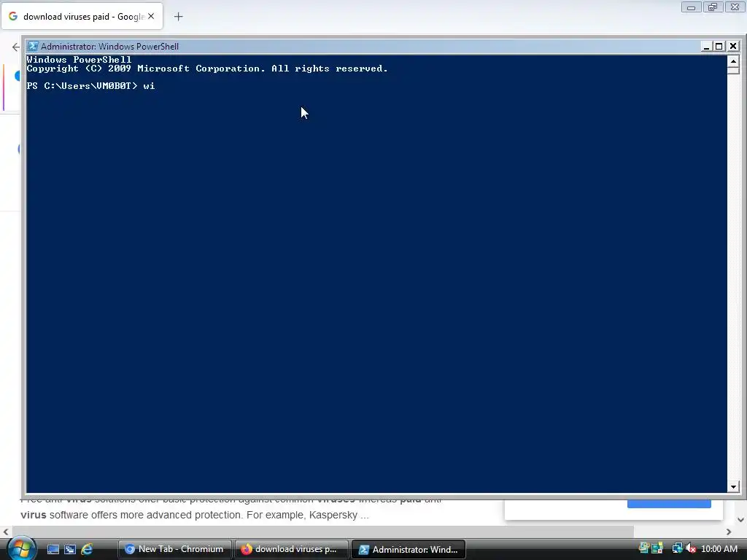Screen dimensions: 747x560
Task: Click 'Copyright (C) 2009 Microsoft Corporation' line
Action: pyautogui.click(x=207, y=69)
